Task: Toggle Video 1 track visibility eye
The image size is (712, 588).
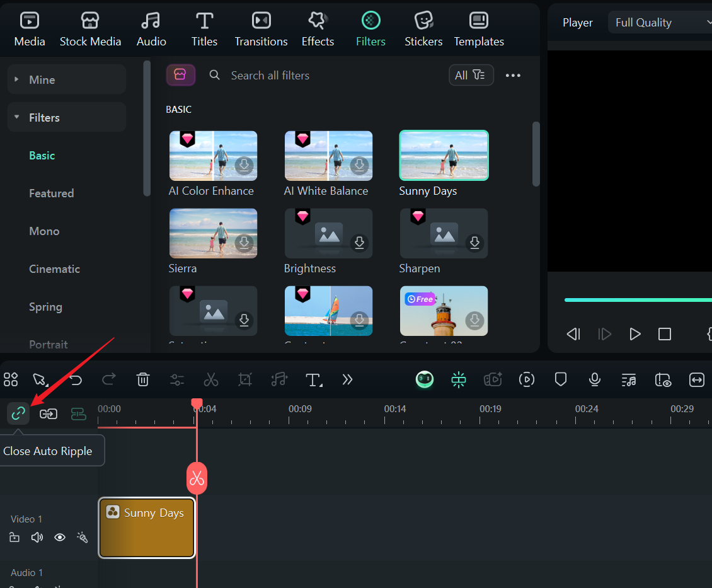Action: [x=60, y=538]
